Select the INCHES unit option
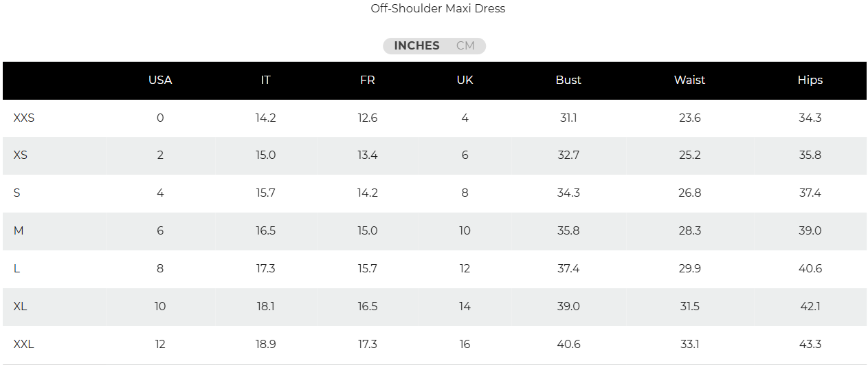868x368 pixels. [x=416, y=46]
